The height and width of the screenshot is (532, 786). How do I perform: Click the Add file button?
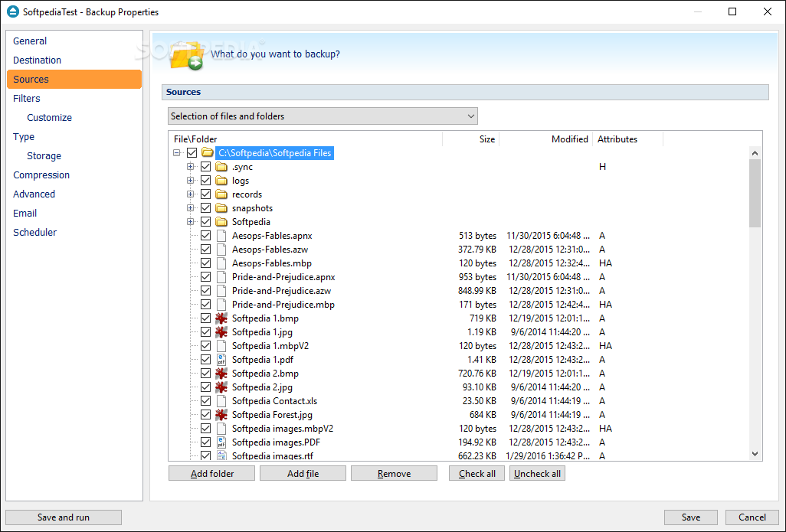(303, 473)
